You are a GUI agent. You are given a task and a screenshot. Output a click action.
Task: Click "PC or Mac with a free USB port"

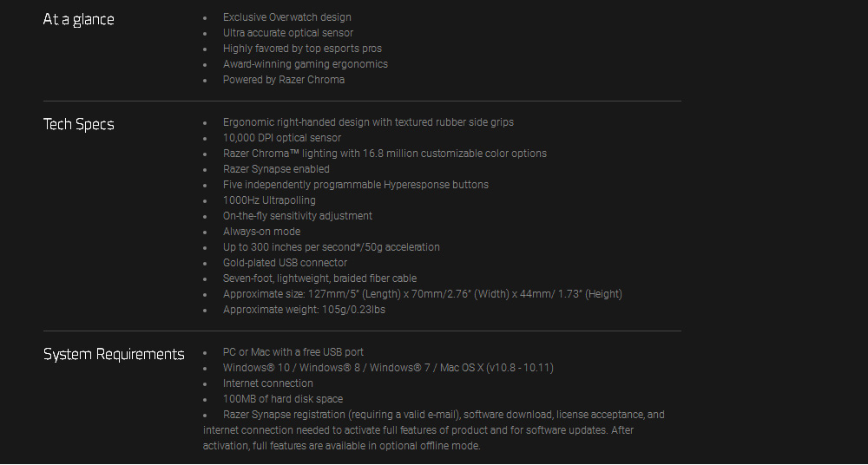tap(293, 352)
